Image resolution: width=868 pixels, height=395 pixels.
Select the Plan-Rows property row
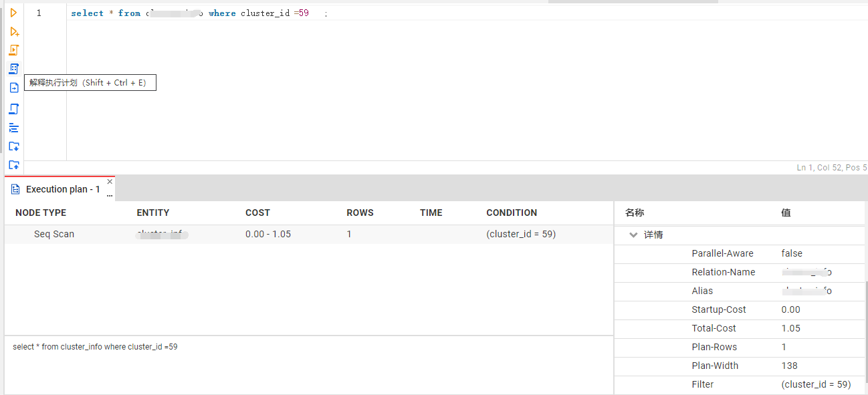tap(739, 348)
